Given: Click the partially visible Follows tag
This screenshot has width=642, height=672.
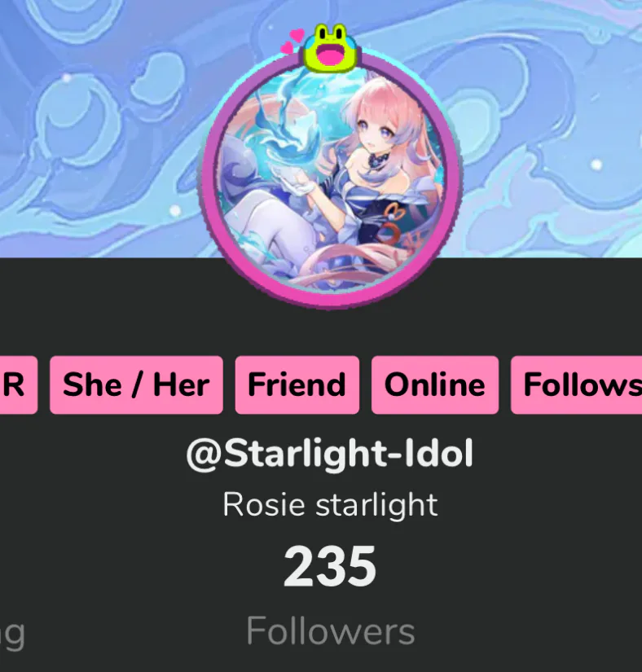Looking at the screenshot, I should coord(577,384).
